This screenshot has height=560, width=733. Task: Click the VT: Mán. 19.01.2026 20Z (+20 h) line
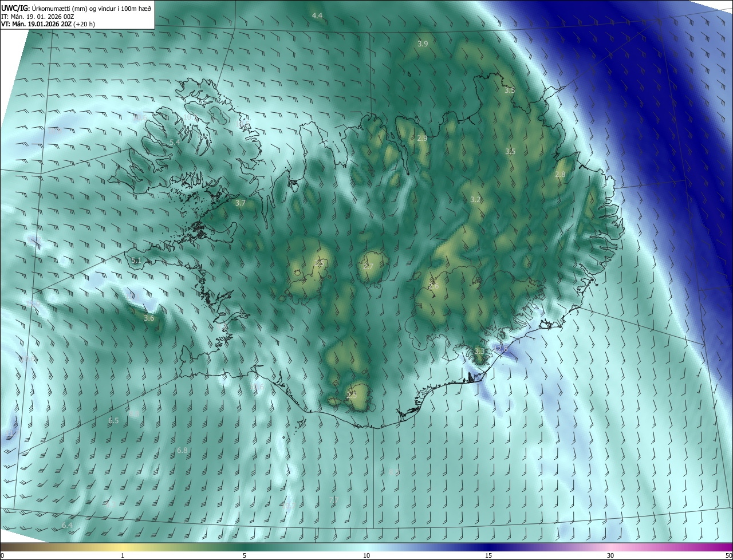(x=48, y=24)
